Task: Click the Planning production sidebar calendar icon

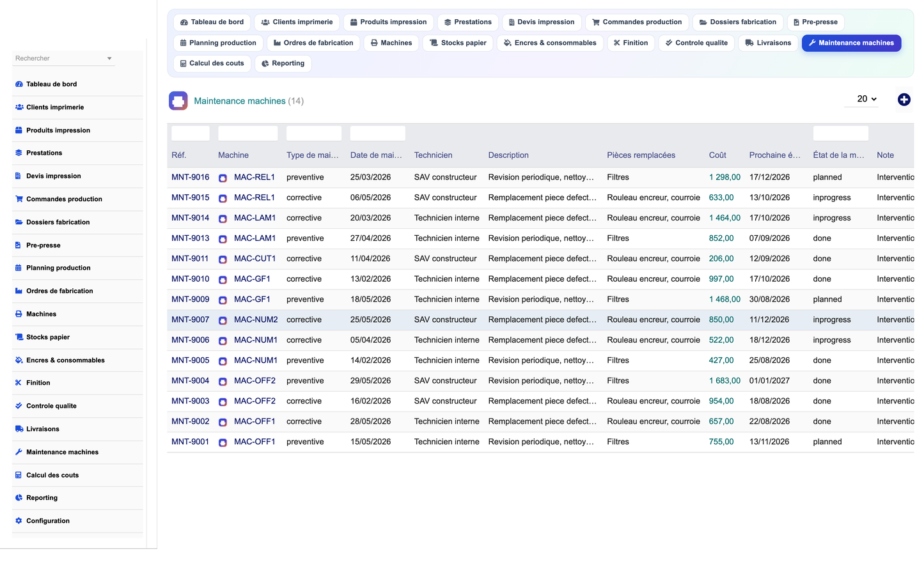Action: click(x=19, y=268)
